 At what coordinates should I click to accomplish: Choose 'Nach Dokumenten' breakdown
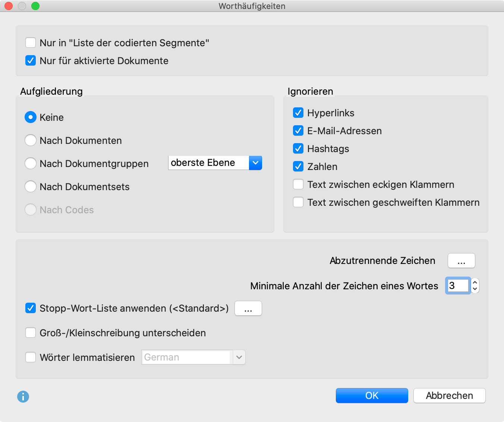31,140
